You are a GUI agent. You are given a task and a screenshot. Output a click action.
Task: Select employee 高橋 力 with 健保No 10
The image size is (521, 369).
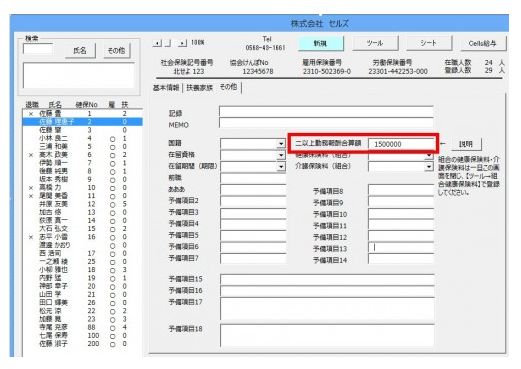coord(83,188)
